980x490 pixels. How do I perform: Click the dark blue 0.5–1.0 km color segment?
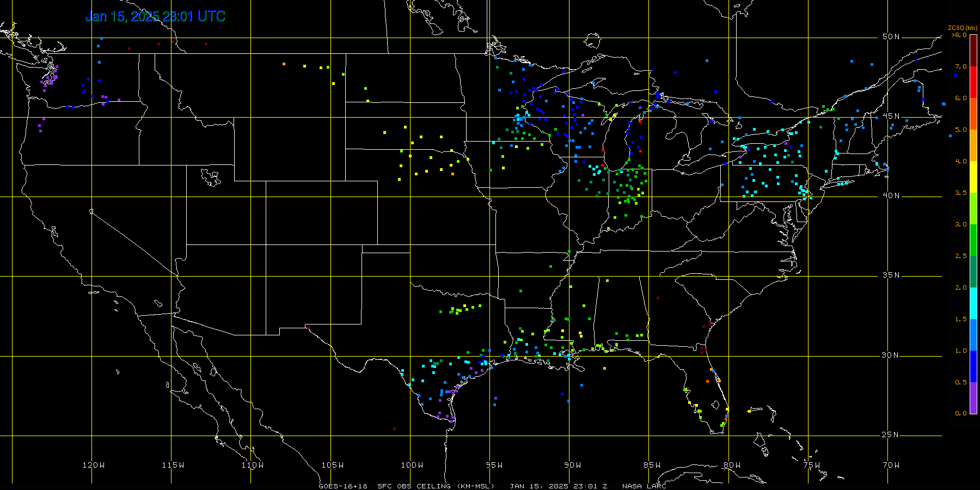coord(973,366)
